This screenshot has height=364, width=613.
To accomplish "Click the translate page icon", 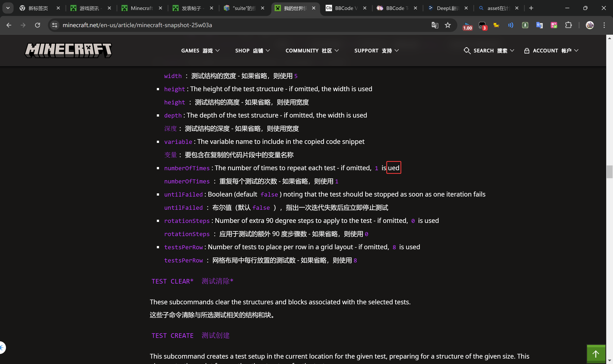I will [435, 25].
